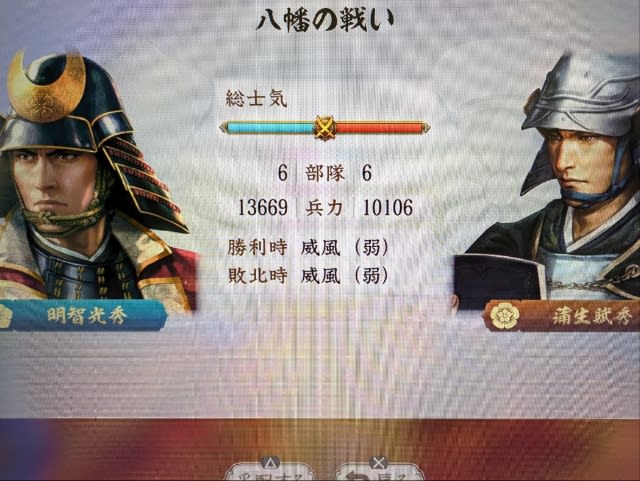This screenshot has height=481, width=640.
Task: Click the clan crest beside 明智光秀
Action: (x=5, y=315)
